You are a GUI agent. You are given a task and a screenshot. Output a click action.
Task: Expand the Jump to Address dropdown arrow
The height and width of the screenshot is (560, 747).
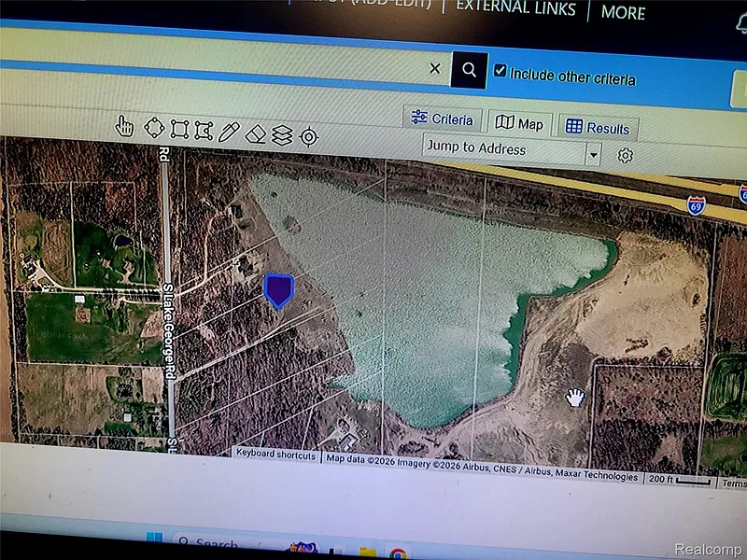tap(592, 153)
